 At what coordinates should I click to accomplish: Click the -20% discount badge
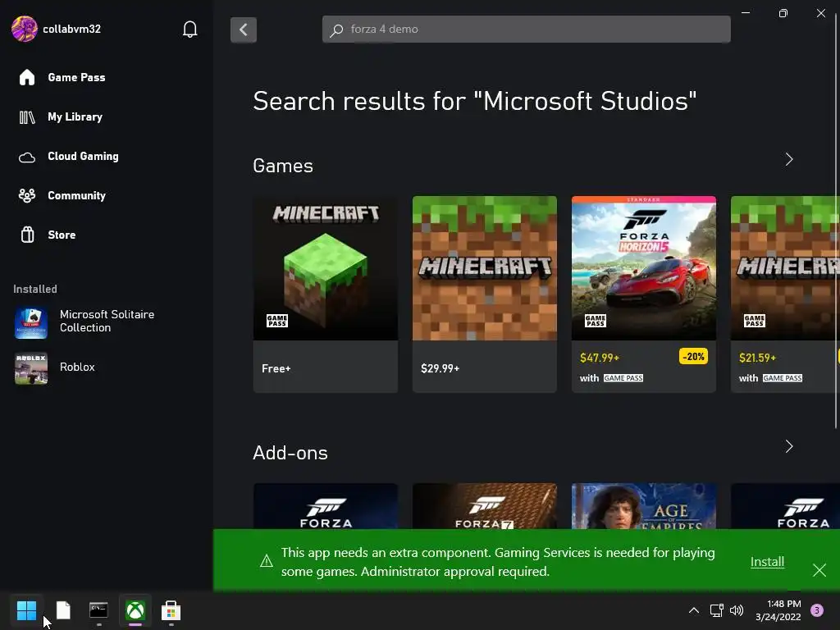(693, 356)
